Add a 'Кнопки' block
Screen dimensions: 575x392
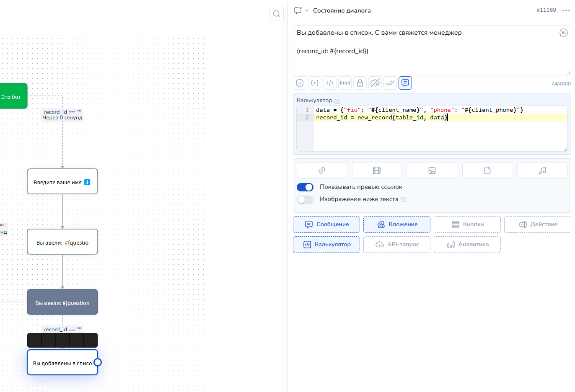click(467, 224)
